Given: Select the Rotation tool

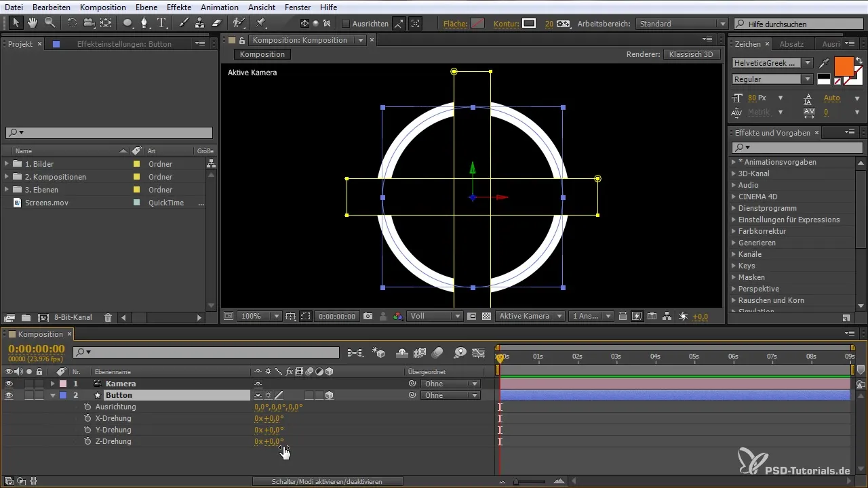Looking at the screenshot, I should point(72,23).
